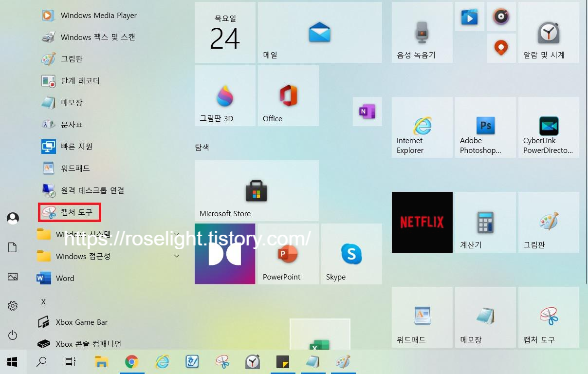This screenshot has height=374, width=588.
Task: Open Documents from the left rail
Action: click(13, 248)
